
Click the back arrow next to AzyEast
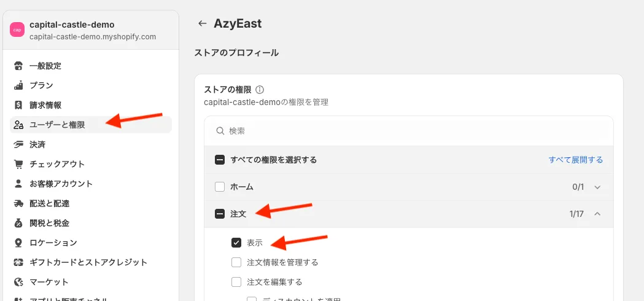point(202,24)
